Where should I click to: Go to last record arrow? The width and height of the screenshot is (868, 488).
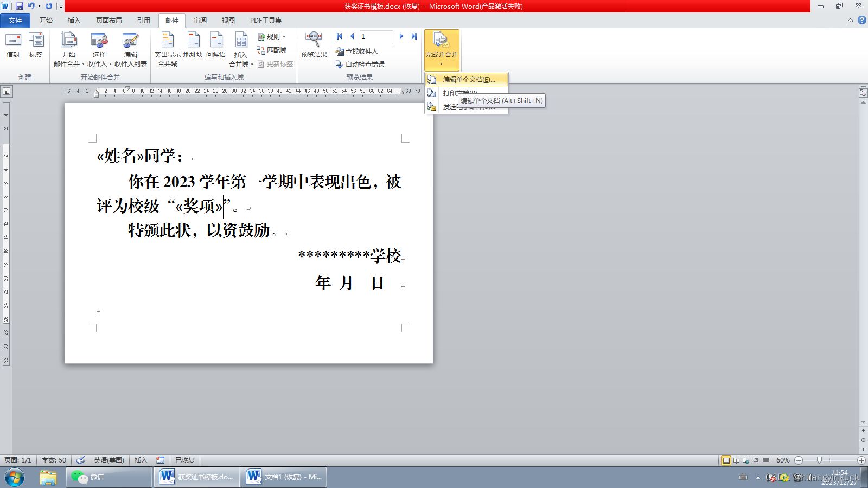click(414, 36)
